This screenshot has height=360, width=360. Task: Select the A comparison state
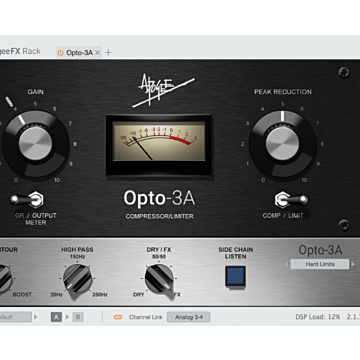tap(56, 317)
